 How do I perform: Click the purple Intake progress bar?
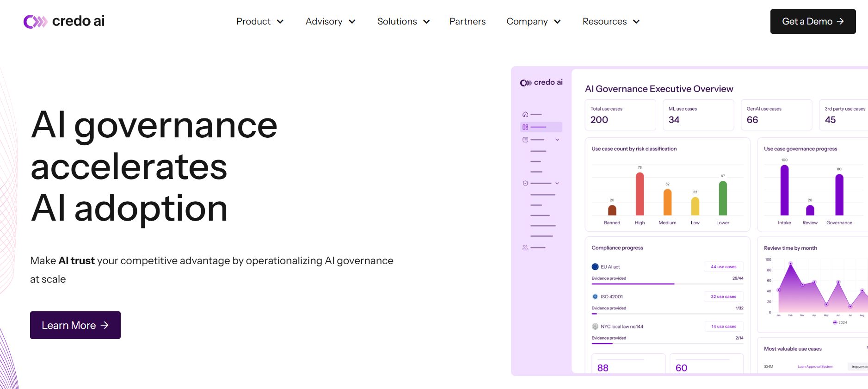coord(785,190)
